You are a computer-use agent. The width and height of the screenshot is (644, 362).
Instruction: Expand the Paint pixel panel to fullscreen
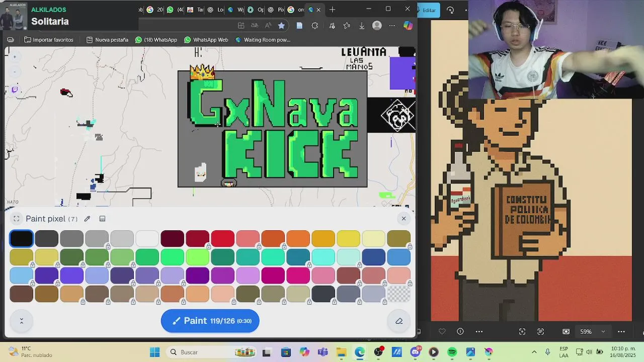17,219
